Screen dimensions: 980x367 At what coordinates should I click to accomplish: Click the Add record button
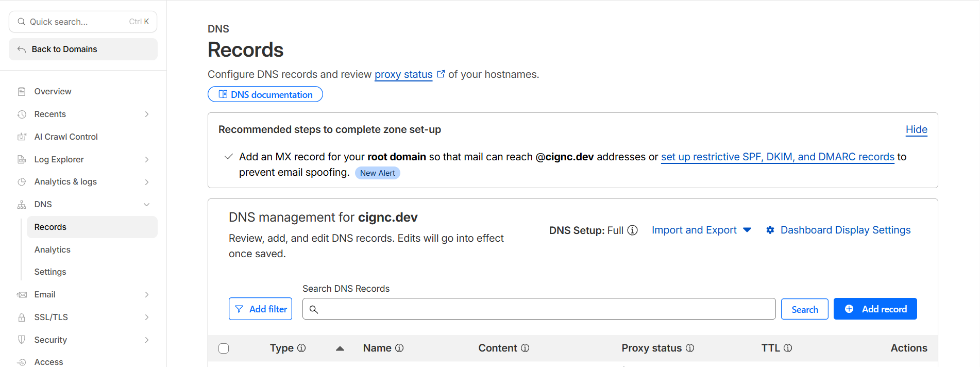coord(875,309)
